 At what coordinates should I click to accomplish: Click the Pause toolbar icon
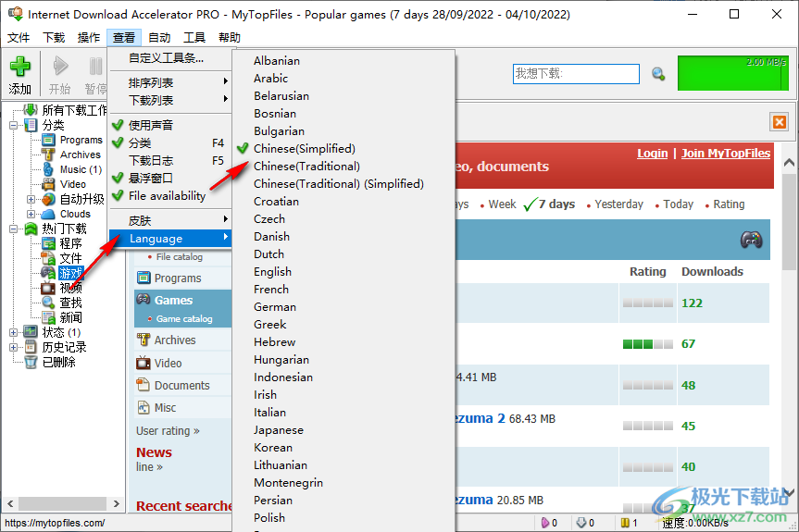(x=95, y=67)
